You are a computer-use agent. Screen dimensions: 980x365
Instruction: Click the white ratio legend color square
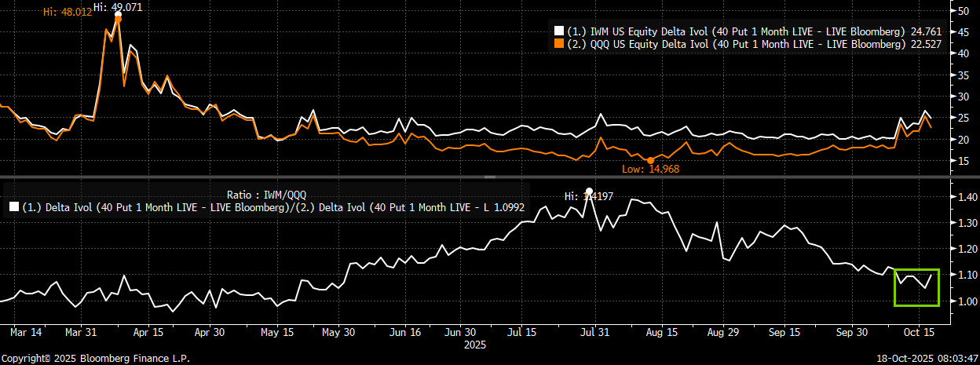[x=13, y=208]
